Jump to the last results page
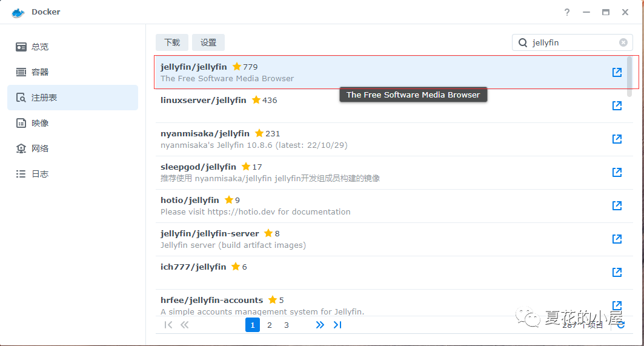 (337, 325)
